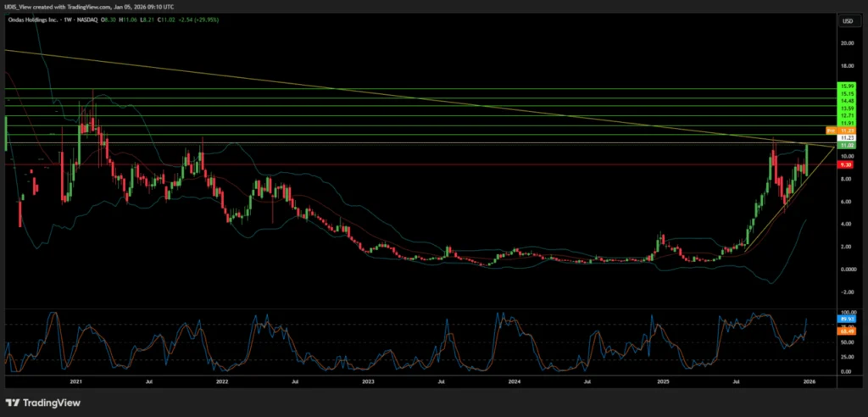Click the 2021 label on time axis
Image resolution: width=868 pixels, height=417 pixels.
(75, 381)
